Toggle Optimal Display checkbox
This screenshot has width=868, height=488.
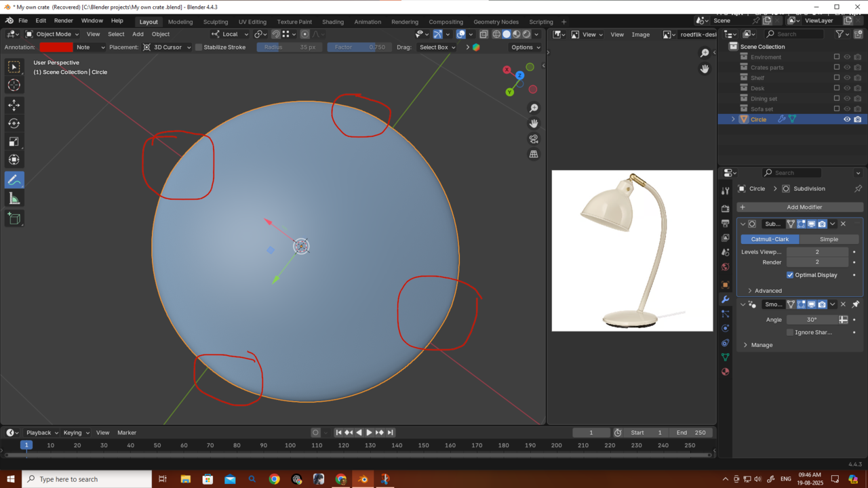(x=790, y=275)
